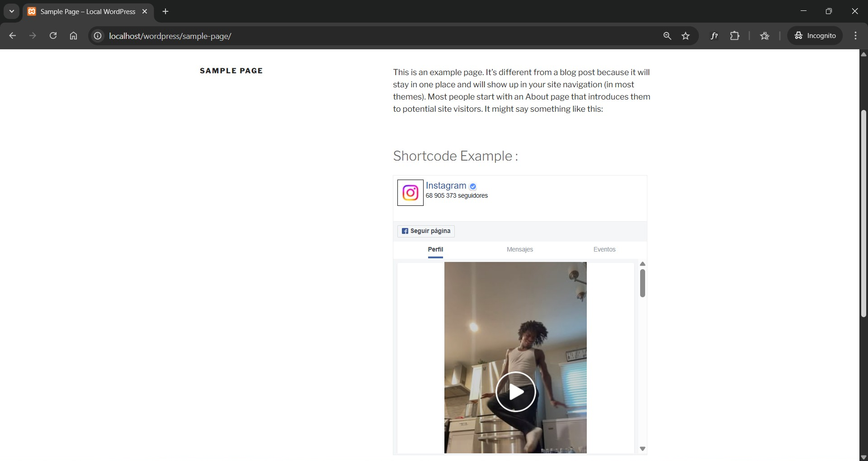Reload the current page

click(53, 36)
